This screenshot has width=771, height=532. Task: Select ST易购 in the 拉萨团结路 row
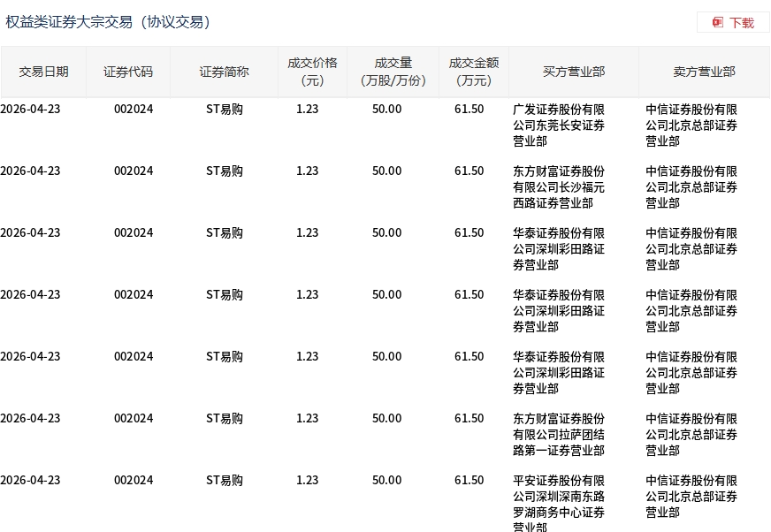point(225,418)
